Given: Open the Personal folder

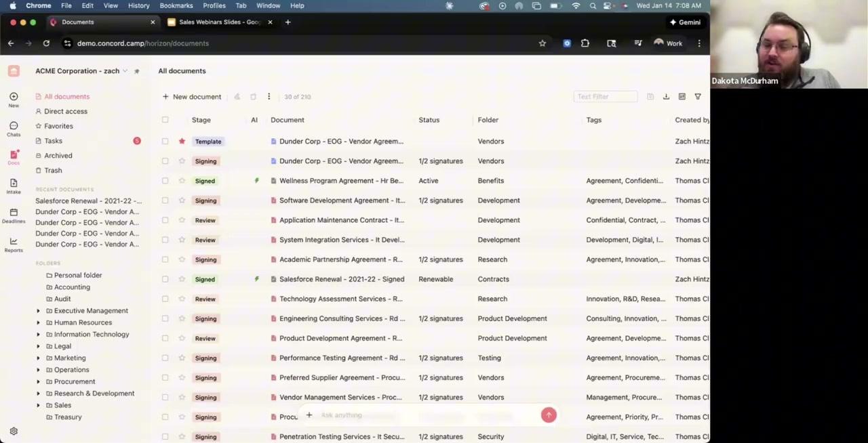Looking at the screenshot, I should 77,275.
